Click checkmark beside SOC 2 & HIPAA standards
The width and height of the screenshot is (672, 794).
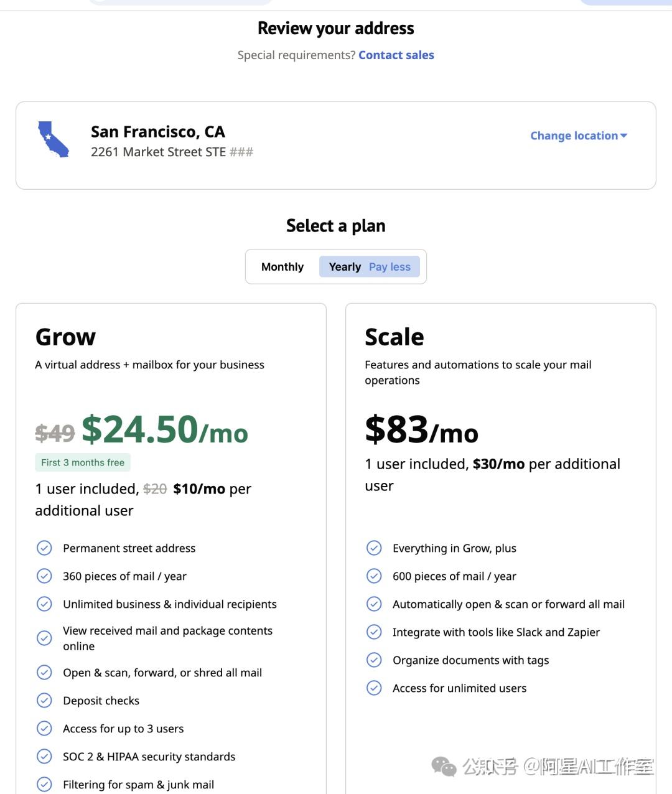click(x=44, y=757)
